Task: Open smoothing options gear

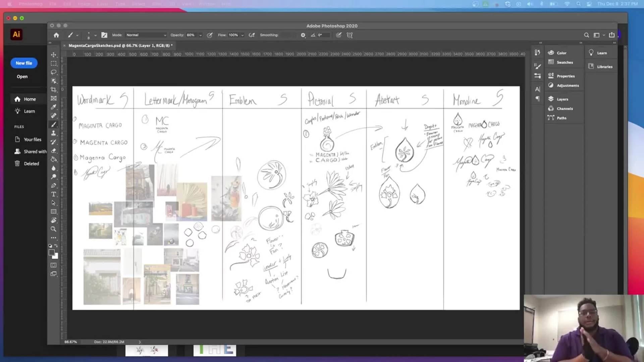Action: click(303, 35)
